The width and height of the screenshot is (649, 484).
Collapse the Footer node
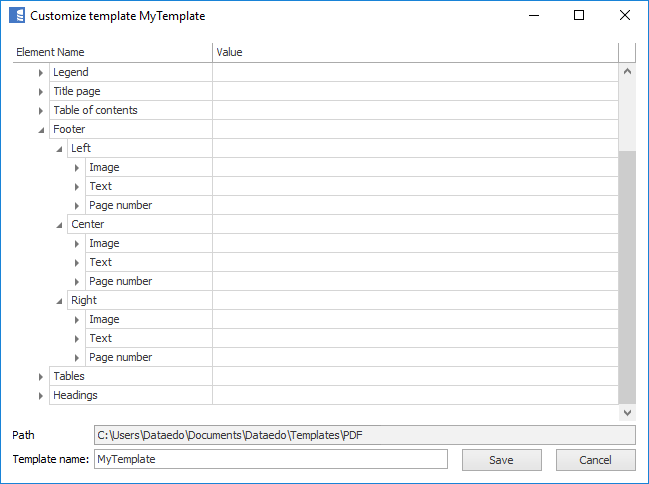pos(41,130)
